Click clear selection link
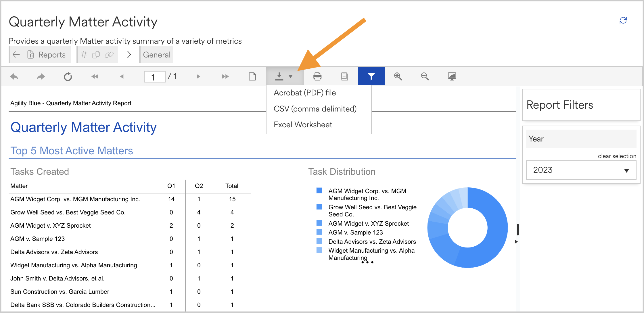Viewport: 644px width, 313px height. coord(617,156)
